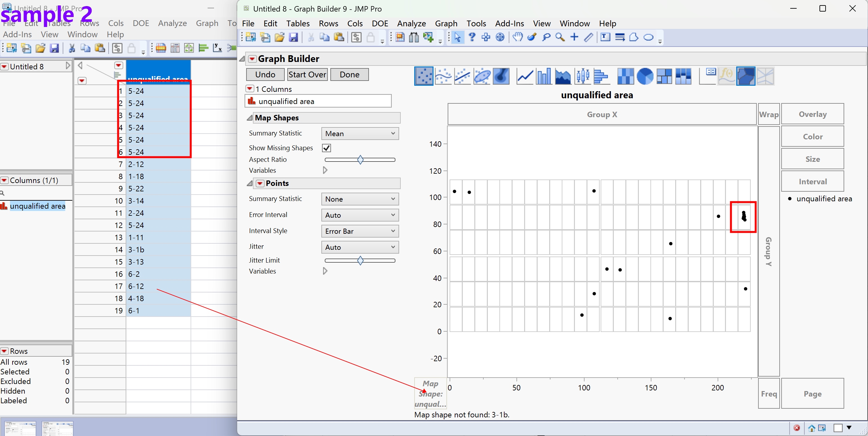Image resolution: width=868 pixels, height=436 pixels.
Task: Choose the line of fit element icon
Action: [462, 76]
